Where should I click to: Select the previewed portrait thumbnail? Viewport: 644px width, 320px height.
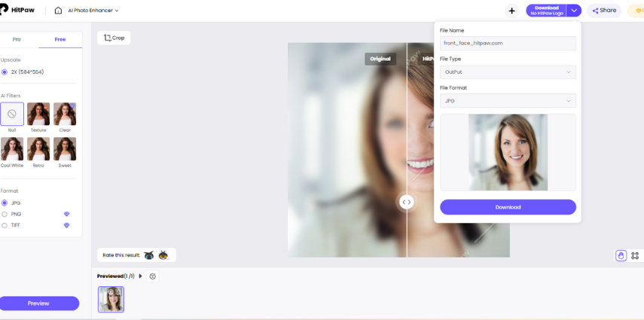coord(111,299)
